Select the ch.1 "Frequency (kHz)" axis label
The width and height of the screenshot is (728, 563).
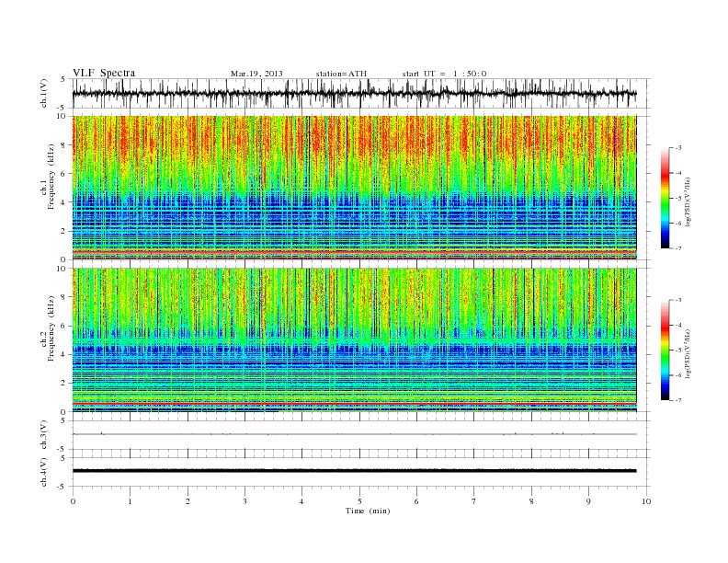pos(51,177)
